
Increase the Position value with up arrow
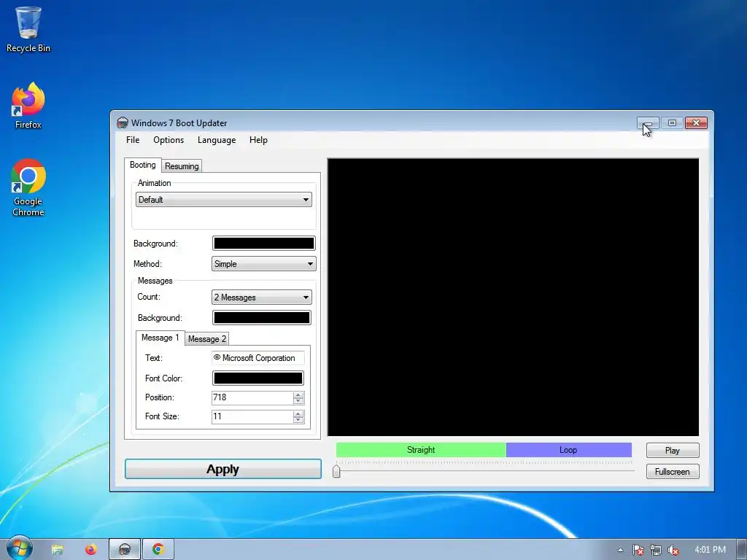pyautogui.click(x=298, y=394)
